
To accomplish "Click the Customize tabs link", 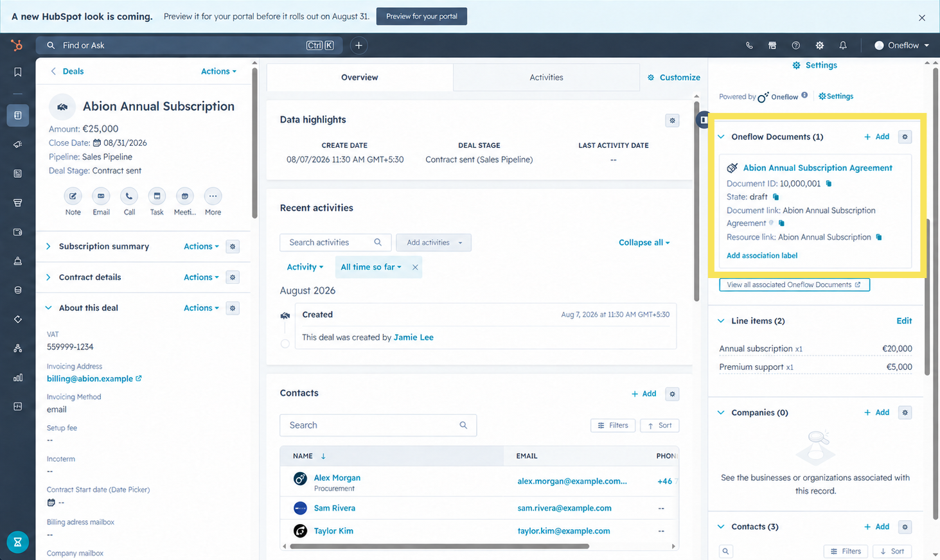I will 673,77.
